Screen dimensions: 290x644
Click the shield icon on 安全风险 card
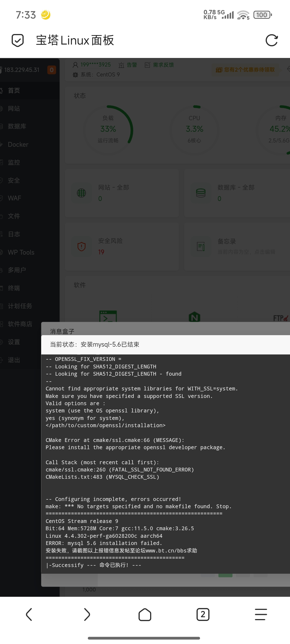(x=81, y=247)
